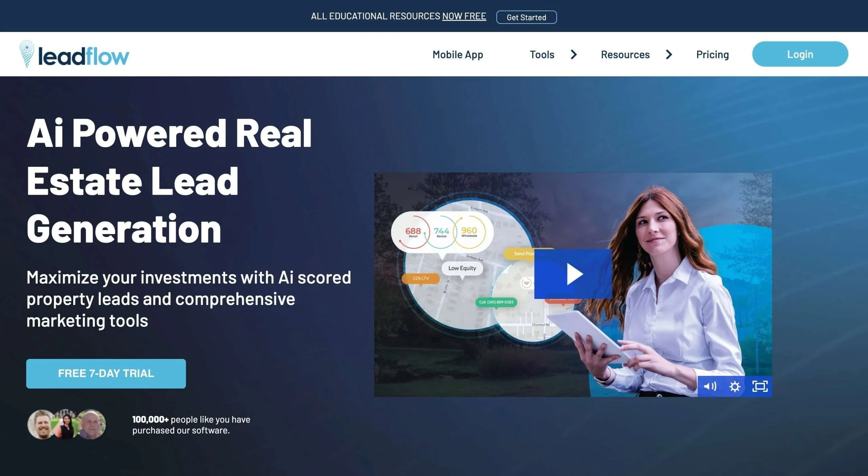
Task: Click the "Ai Powered Real Estate Lead Generation" heading
Action: (169, 180)
